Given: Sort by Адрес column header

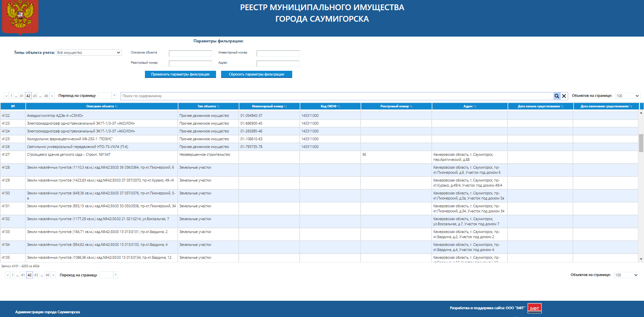Looking at the screenshot, I should [x=470, y=106].
